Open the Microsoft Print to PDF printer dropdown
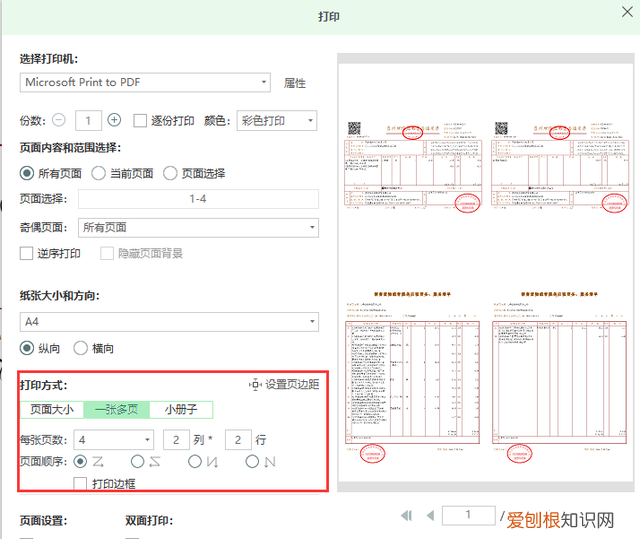Viewport: 640px width, 539px height. [145, 82]
